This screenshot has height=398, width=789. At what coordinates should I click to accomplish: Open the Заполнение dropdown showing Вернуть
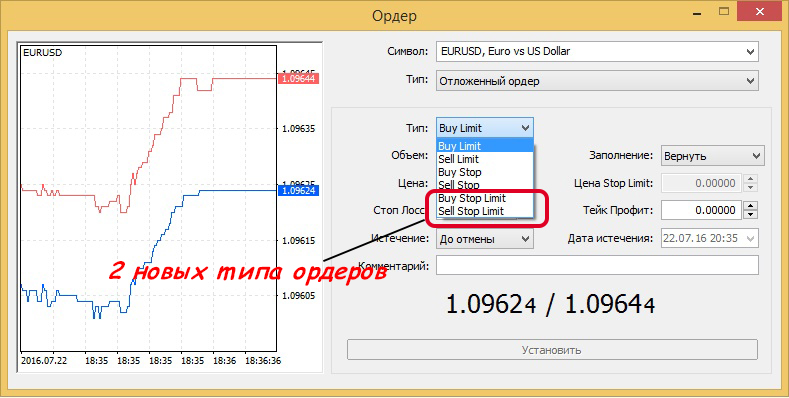click(712, 156)
